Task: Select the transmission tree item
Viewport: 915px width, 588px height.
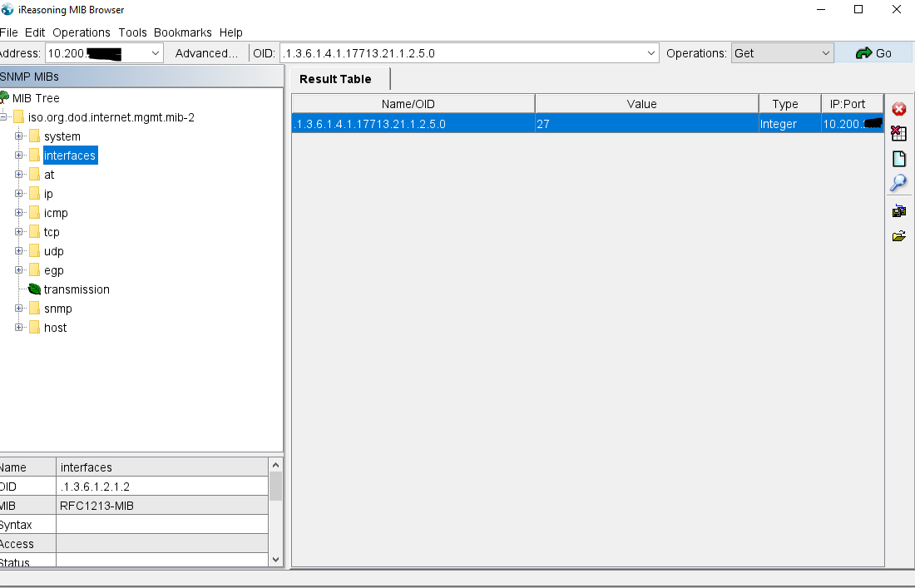Action: point(77,289)
